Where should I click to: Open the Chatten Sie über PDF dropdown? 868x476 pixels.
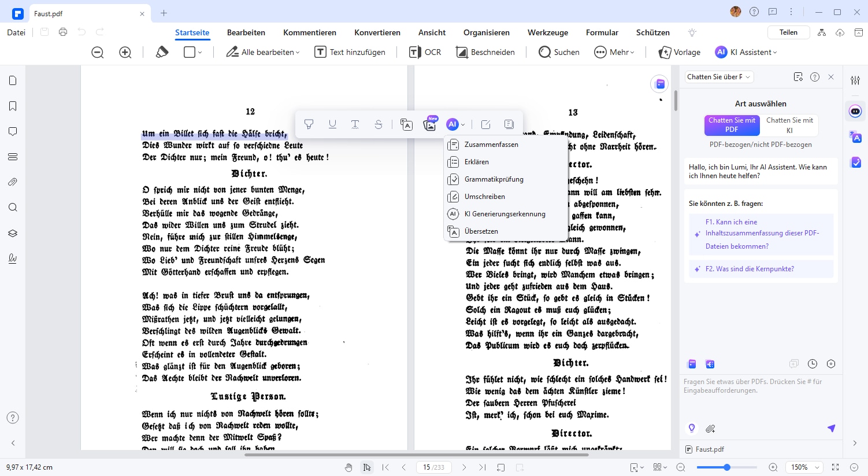(x=719, y=77)
